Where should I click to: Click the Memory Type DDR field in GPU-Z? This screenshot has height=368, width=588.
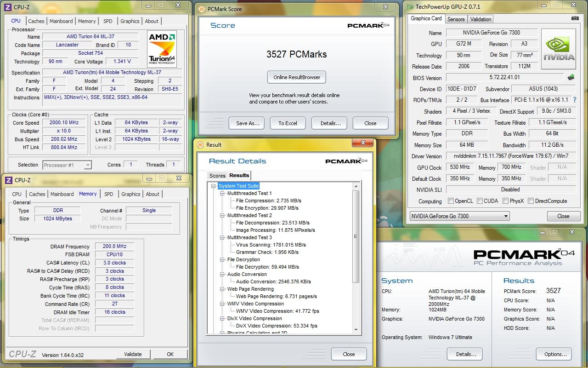point(467,133)
